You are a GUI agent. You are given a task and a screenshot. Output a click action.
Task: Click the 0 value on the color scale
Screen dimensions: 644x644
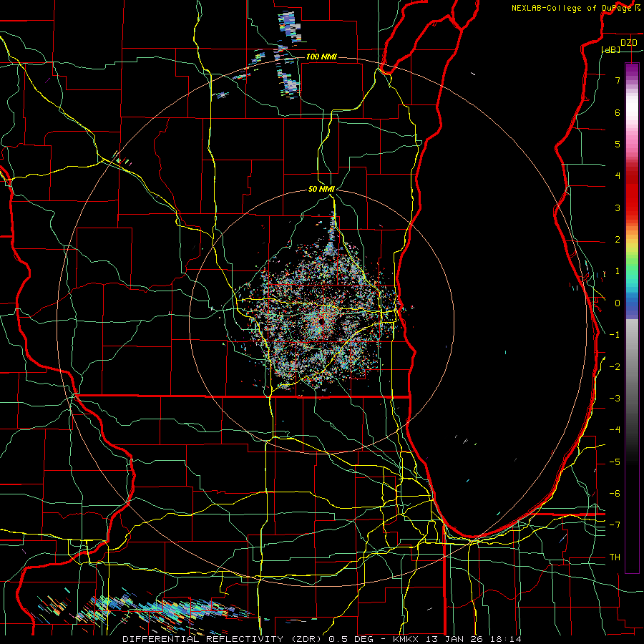click(x=618, y=303)
